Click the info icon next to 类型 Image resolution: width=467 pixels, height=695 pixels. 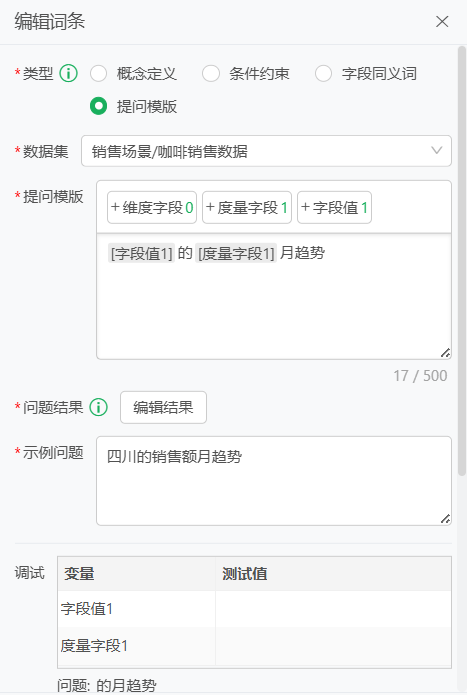pyautogui.click(x=69, y=73)
